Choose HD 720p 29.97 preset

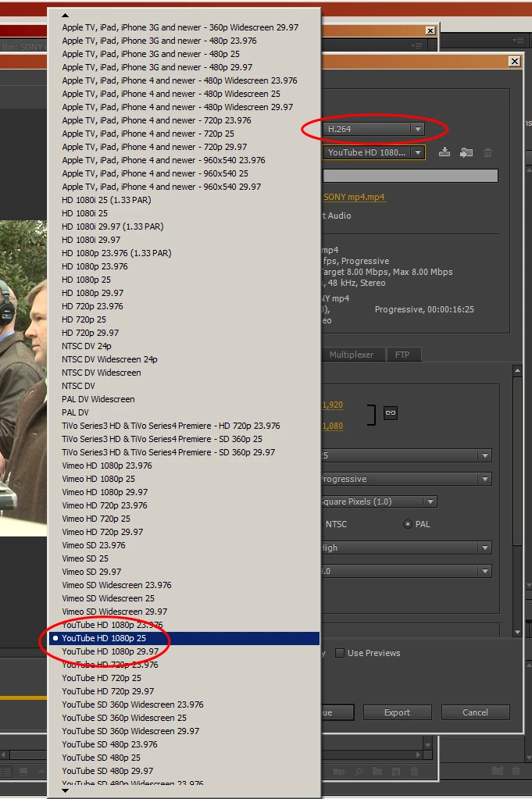[184, 333]
